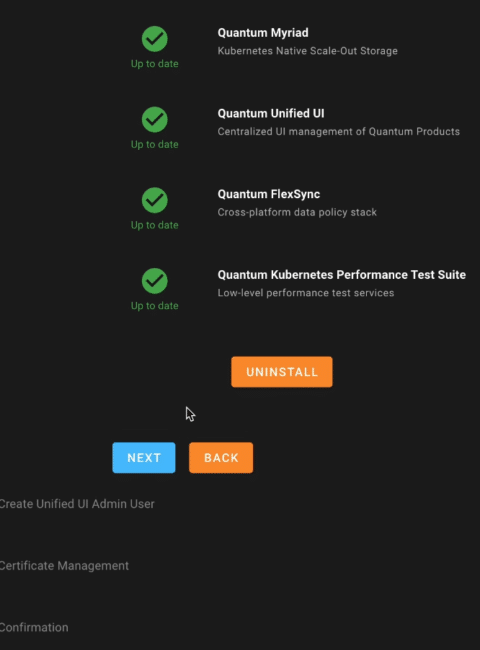Click the Cross-platform data policy stack description
The image size is (480, 650).
click(297, 212)
